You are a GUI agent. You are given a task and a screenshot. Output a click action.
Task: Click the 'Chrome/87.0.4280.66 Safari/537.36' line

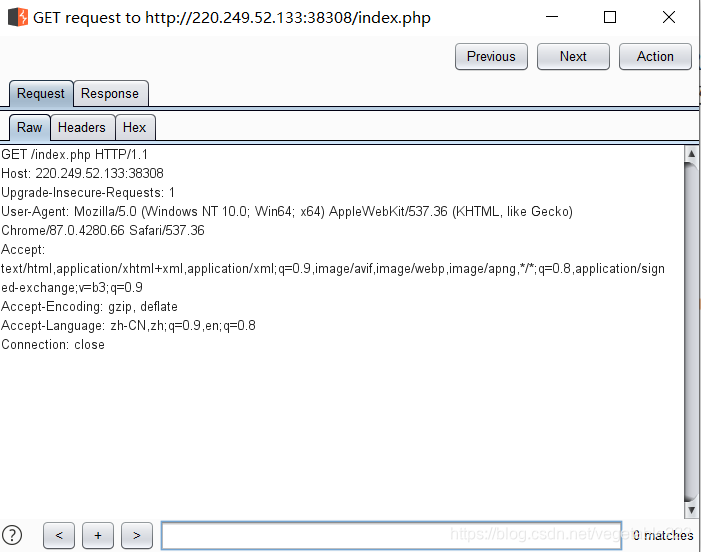coord(103,231)
